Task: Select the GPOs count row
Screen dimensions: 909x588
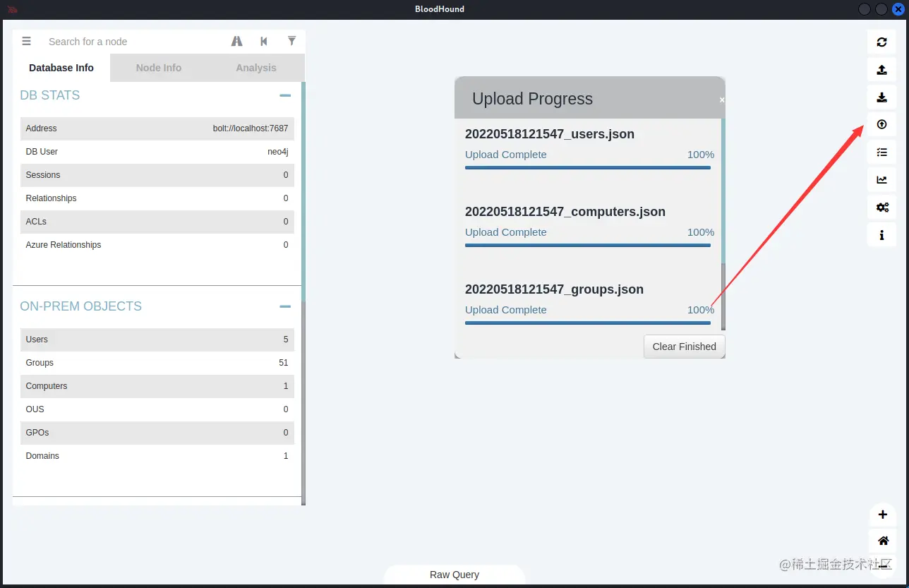Action: coord(157,433)
